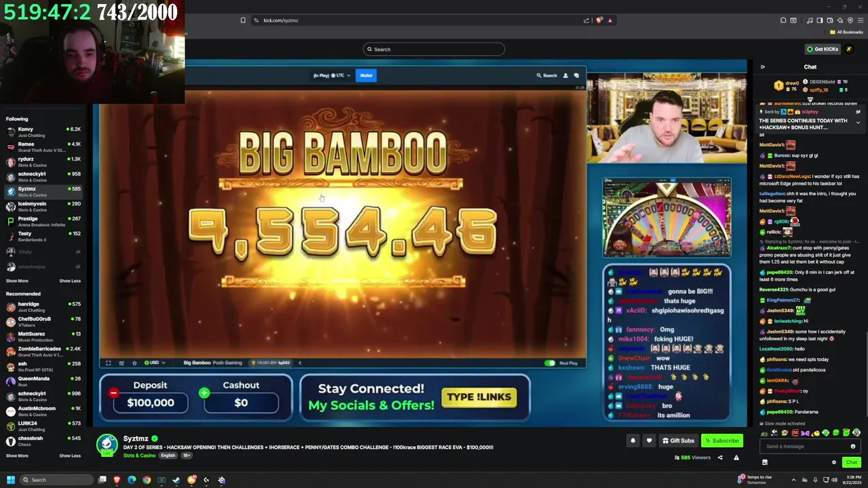
Task: Click the pinned message expand chevron in chat
Action: (858, 123)
